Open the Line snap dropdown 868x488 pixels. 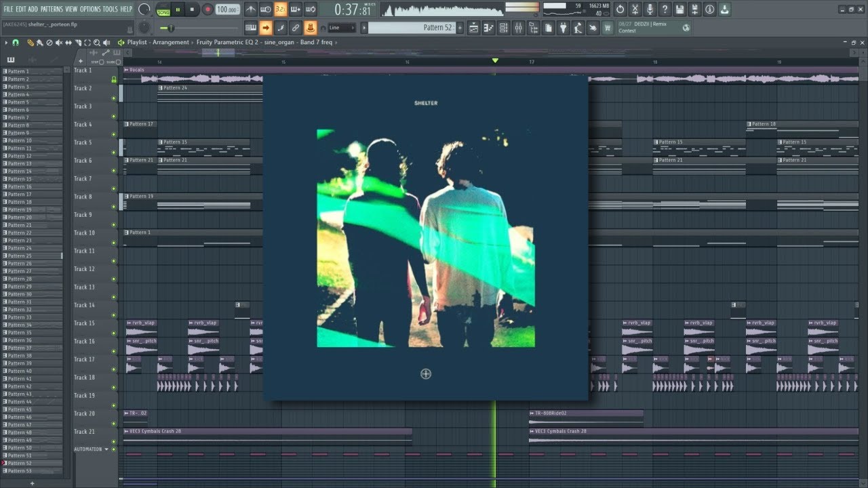(x=342, y=28)
